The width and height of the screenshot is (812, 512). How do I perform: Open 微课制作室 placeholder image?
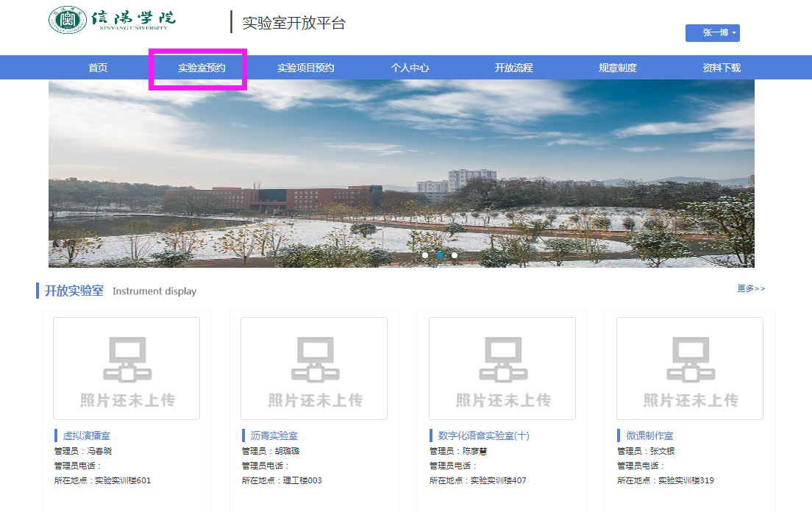[689, 369]
